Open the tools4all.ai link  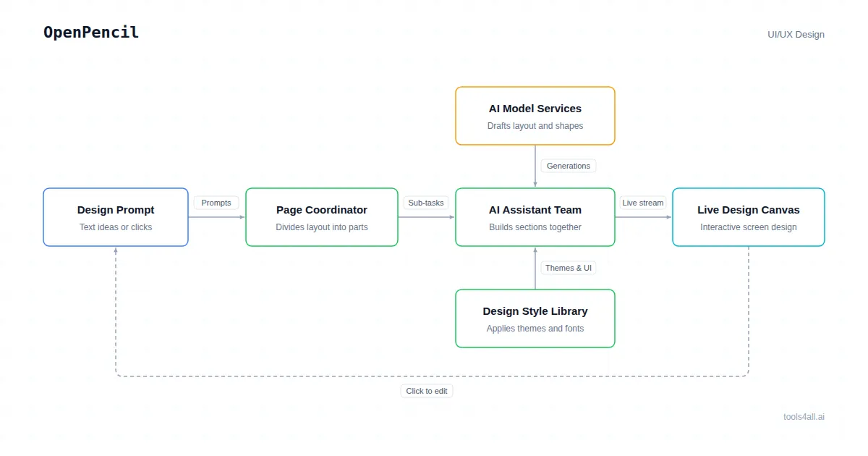(804, 417)
